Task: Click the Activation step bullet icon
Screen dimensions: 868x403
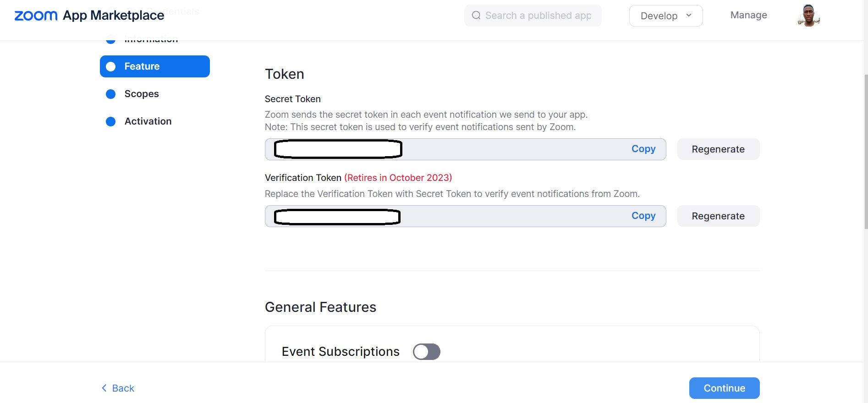Action: 111,121
